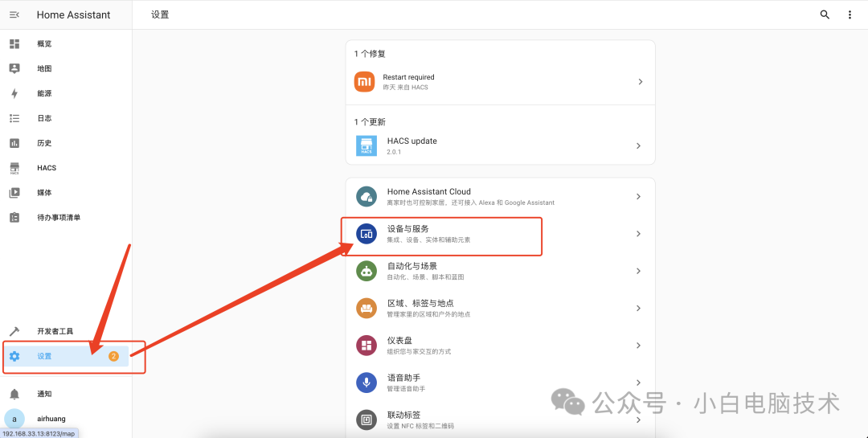Select the 地图 sidebar label

click(44, 68)
